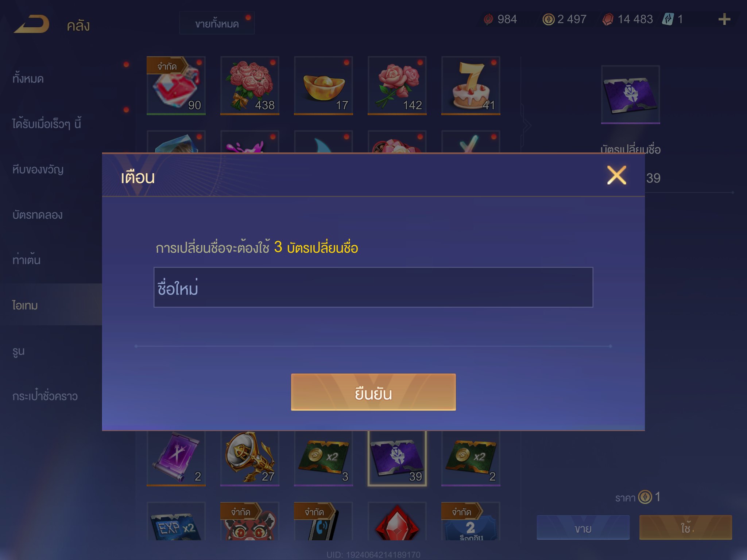Select the golden trumpet item with 27
This screenshot has height=560, width=747.
coord(250,458)
